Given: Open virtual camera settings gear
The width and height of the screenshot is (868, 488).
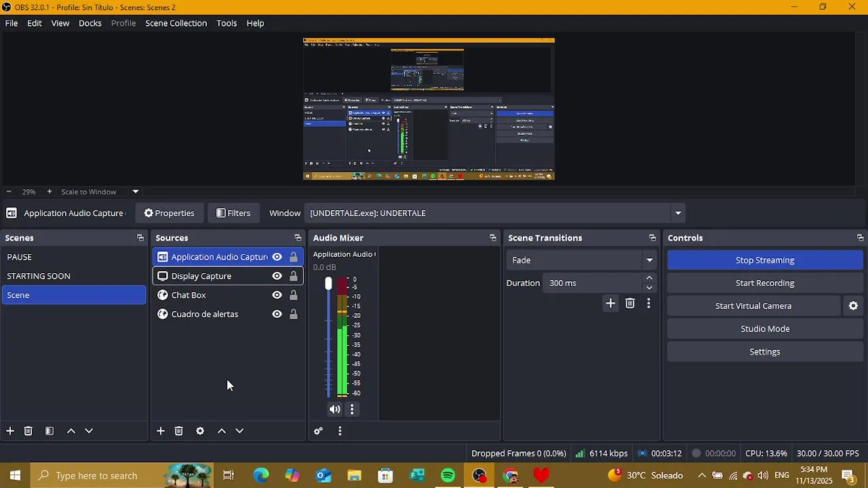Looking at the screenshot, I should coord(854,306).
